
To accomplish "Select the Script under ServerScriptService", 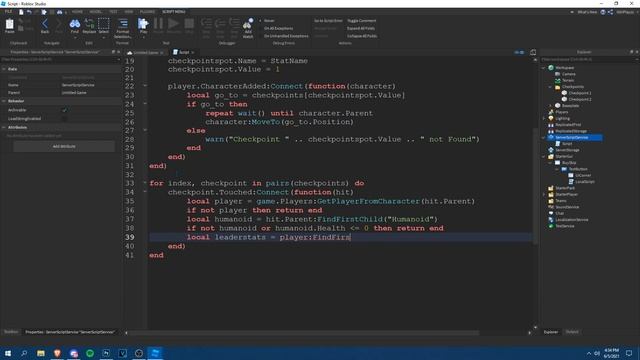I will coord(567,144).
